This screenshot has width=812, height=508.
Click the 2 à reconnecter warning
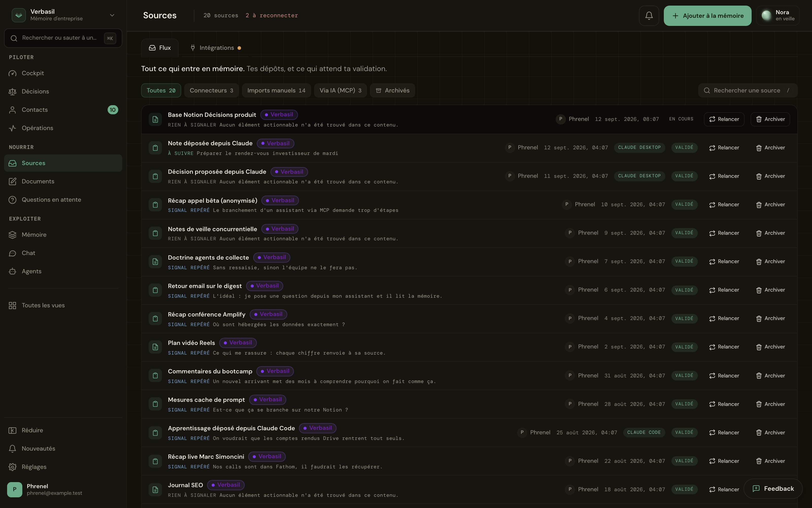(x=272, y=15)
